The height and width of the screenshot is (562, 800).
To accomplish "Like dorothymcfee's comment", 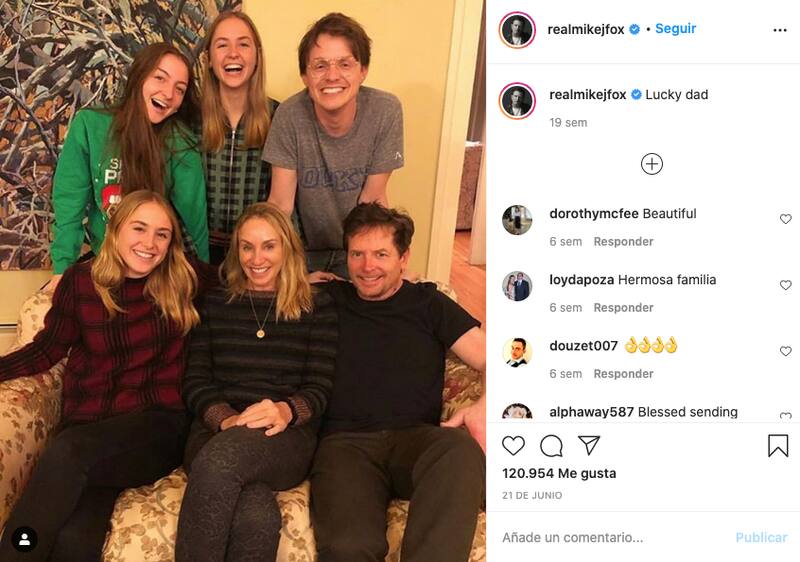I will point(785,219).
